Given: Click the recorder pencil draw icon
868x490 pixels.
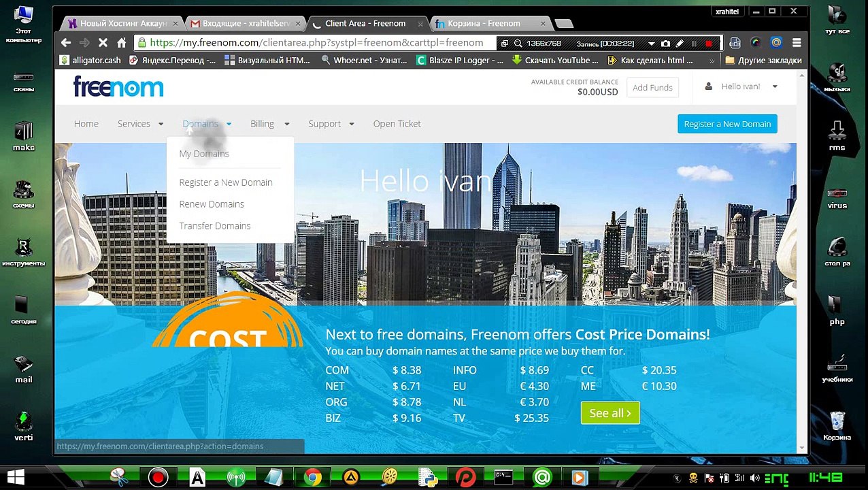Looking at the screenshot, I should coord(680,44).
